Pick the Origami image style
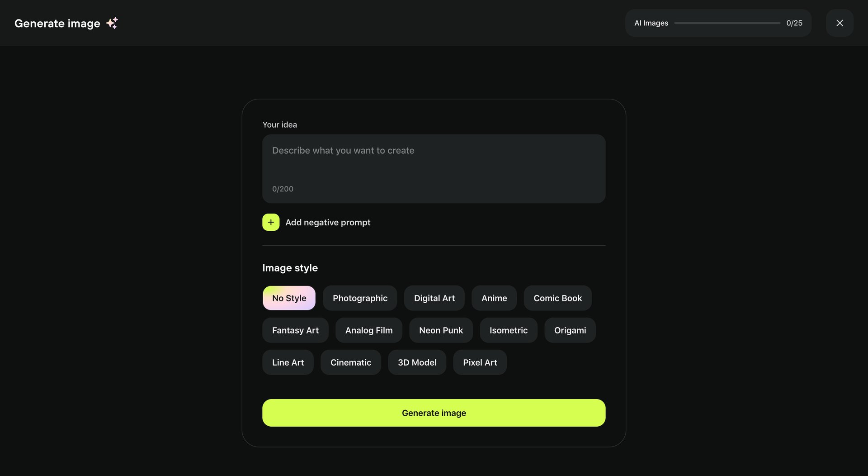Image resolution: width=868 pixels, height=476 pixels. pos(570,330)
